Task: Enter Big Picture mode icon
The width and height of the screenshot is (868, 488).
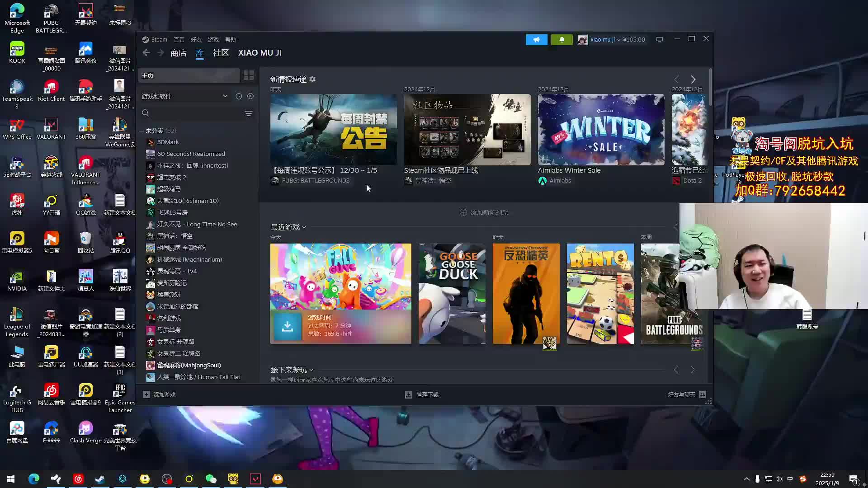Action: click(660, 40)
